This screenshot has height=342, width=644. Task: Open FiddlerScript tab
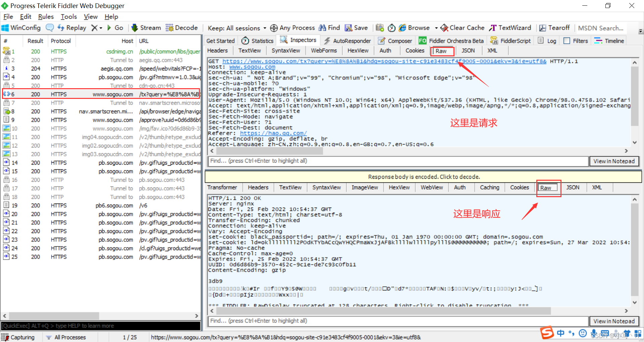511,41
